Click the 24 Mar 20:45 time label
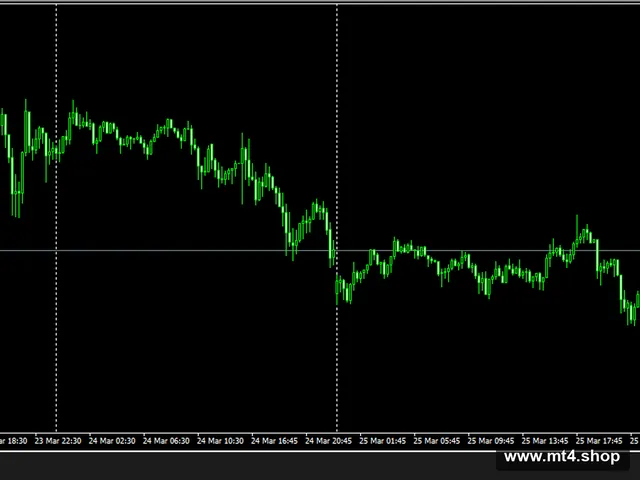 (x=329, y=441)
